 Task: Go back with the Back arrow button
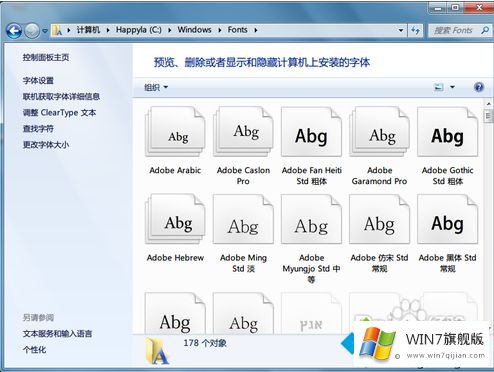point(14,31)
